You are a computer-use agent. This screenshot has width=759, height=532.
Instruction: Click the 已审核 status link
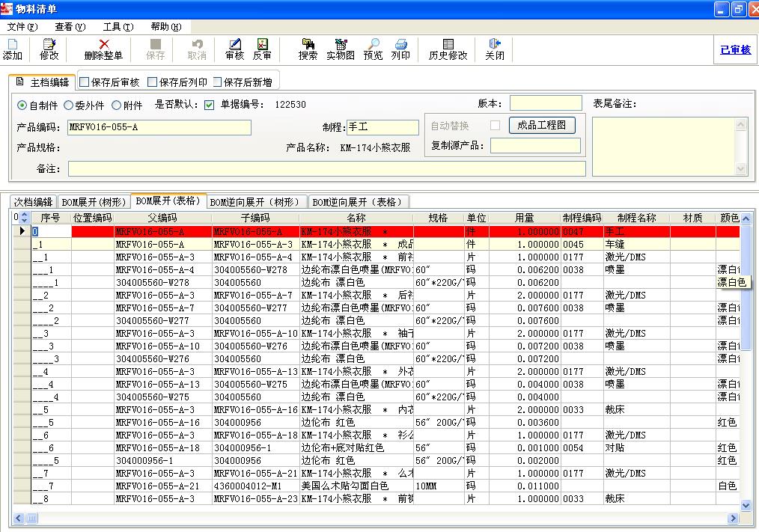pyautogui.click(x=735, y=49)
